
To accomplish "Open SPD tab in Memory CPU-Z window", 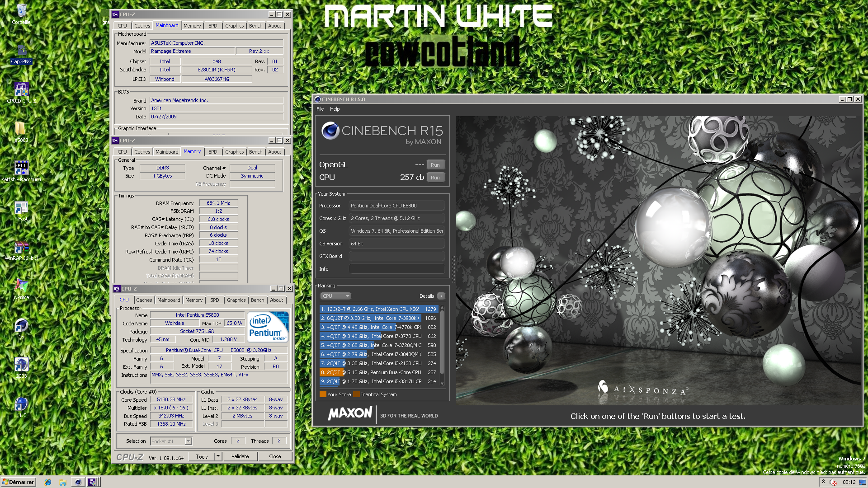I will coord(213,152).
